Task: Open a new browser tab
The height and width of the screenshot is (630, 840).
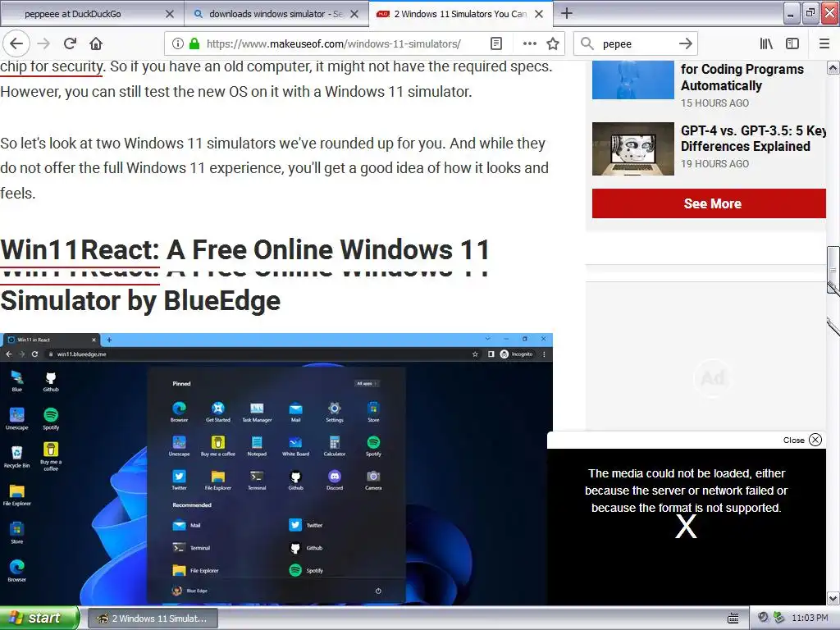Action: click(566, 13)
